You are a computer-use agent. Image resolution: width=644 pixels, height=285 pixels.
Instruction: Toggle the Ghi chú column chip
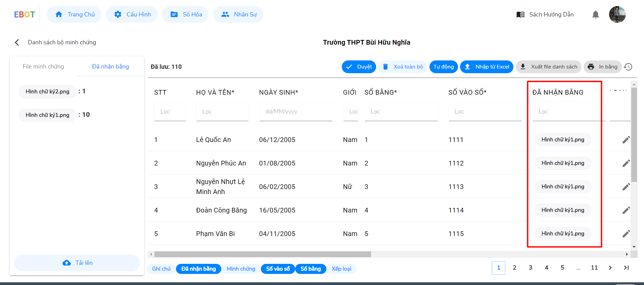(x=161, y=269)
